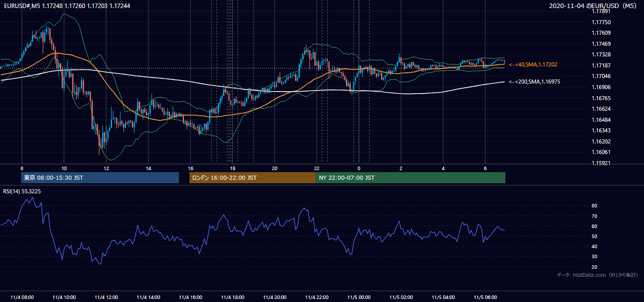Click the 11/4 14:00 bottom time label
Image resolution: width=644 pixels, height=302 pixels.
148,297
